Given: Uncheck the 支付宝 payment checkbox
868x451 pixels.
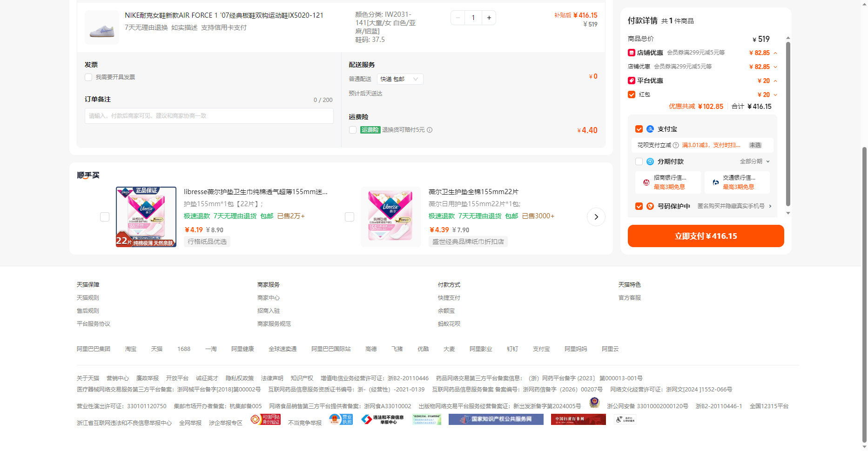Looking at the screenshot, I should tap(639, 129).
